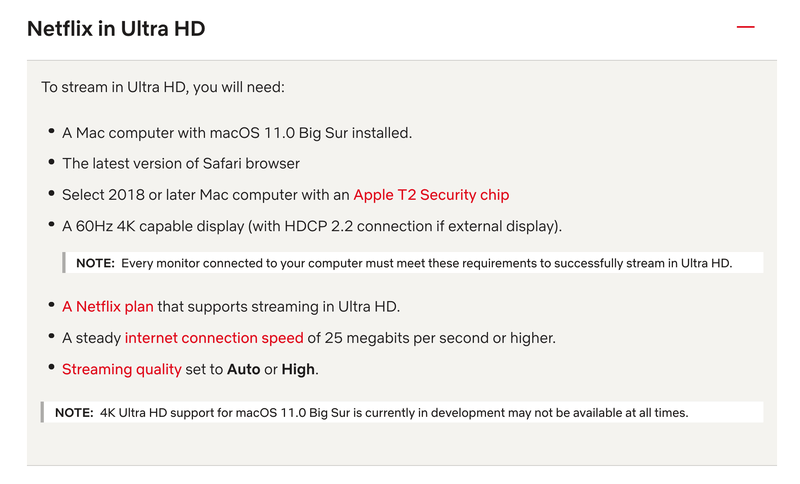Click "that supports streaming in Ultra HD" text
The width and height of the screenshot is (800, 484).
pyautogui.click(x=285, y=306)
